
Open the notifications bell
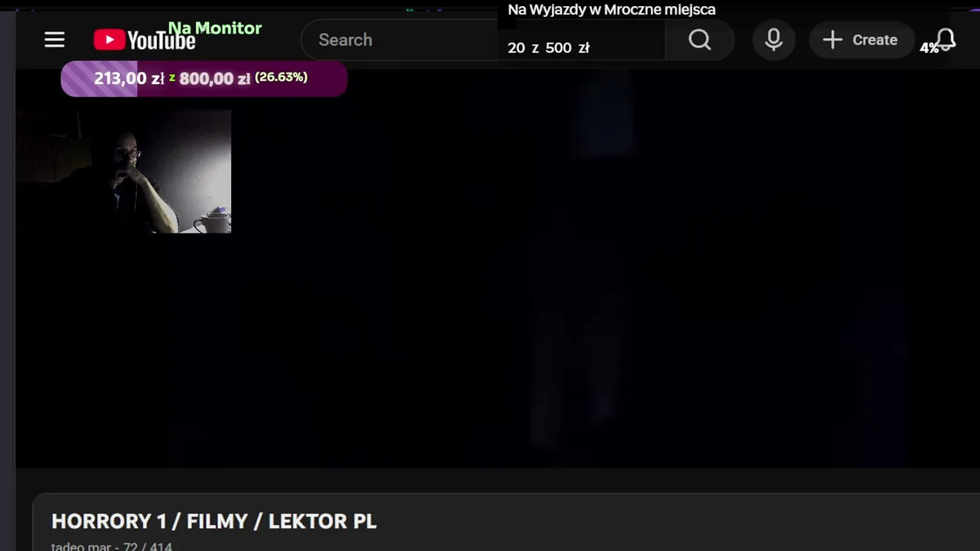[x=946, y=40]
